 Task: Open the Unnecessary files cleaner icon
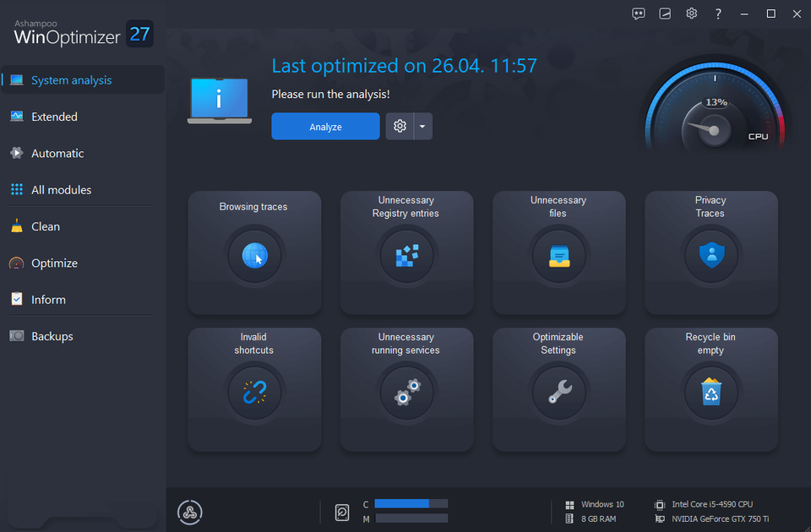click(x=558, y=256)
